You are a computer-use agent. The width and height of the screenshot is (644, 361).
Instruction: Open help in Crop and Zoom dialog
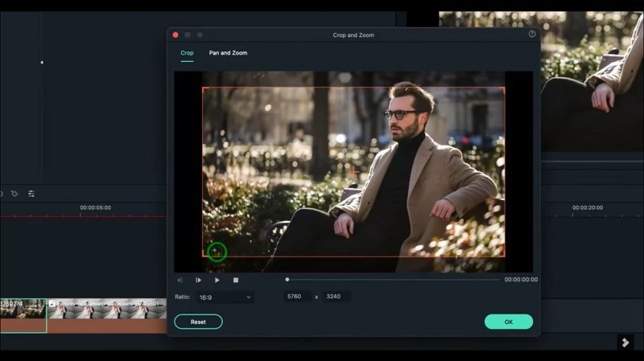pos(532,34)
